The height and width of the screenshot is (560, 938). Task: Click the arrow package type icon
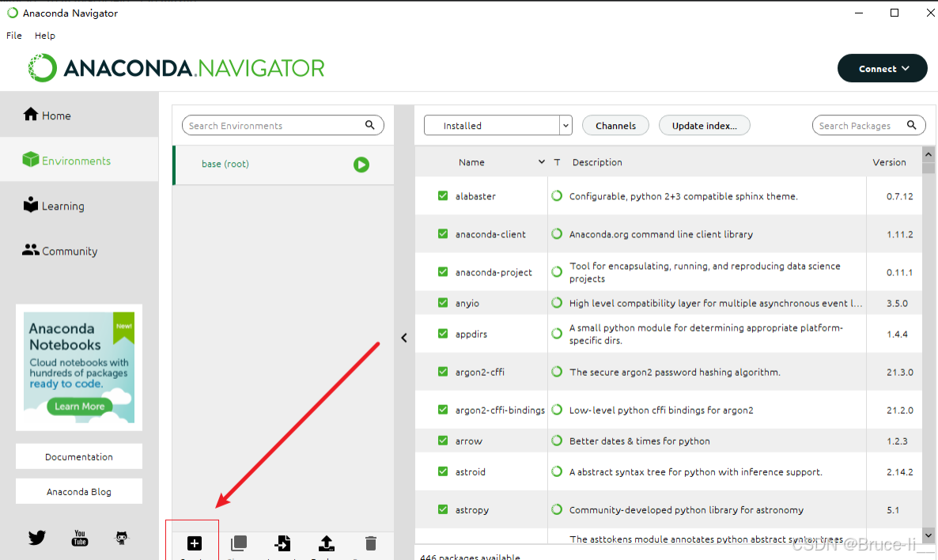pyautogui.click(x=557, y=441)
